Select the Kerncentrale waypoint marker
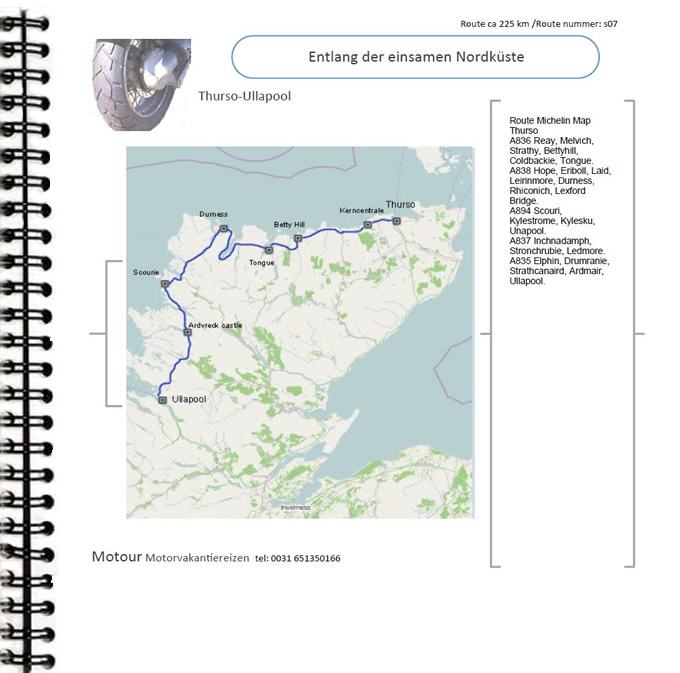The width and height of the screenshot is (680, 673). coord(367,225)
